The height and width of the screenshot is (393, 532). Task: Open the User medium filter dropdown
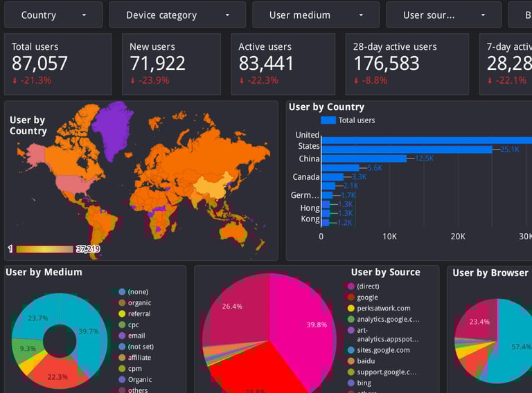[x=316, y=15]
